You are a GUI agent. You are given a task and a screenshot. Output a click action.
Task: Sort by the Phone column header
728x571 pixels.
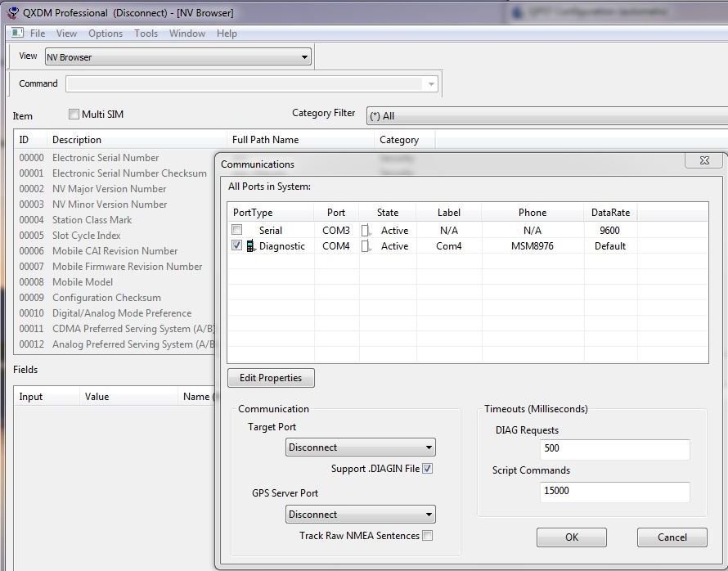coord(533,213)
